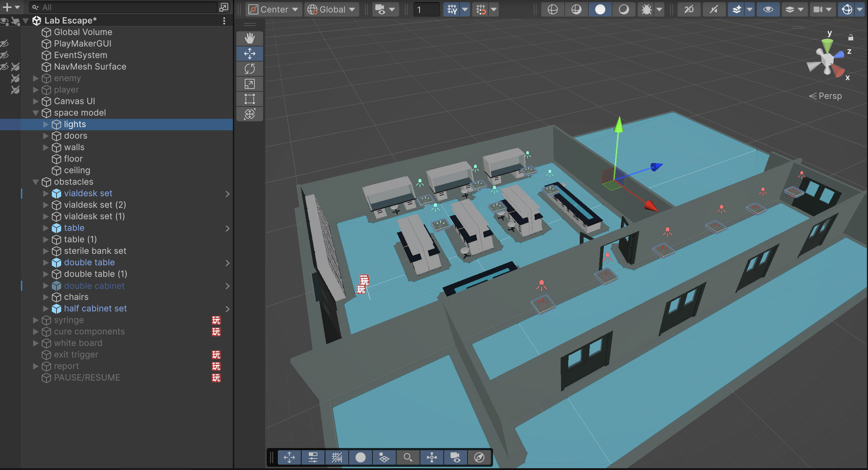Switch to the Rotate tool
868x470 pixels.
click(250, 68)
